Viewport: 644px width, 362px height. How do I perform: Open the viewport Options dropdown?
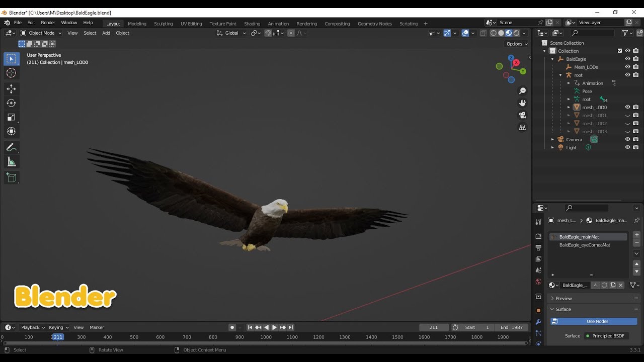[517, 44]
